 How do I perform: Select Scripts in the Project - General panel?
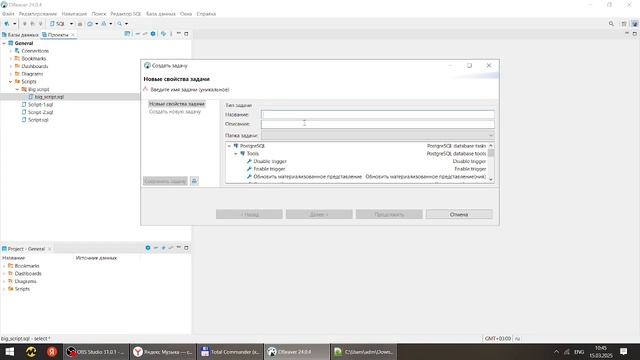click(22, 289)
